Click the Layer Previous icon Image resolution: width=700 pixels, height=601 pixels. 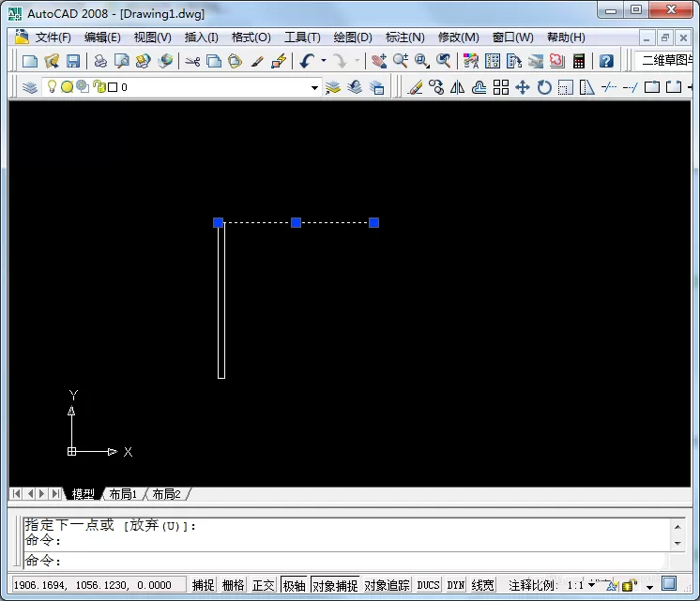click(x=355, y=87)
